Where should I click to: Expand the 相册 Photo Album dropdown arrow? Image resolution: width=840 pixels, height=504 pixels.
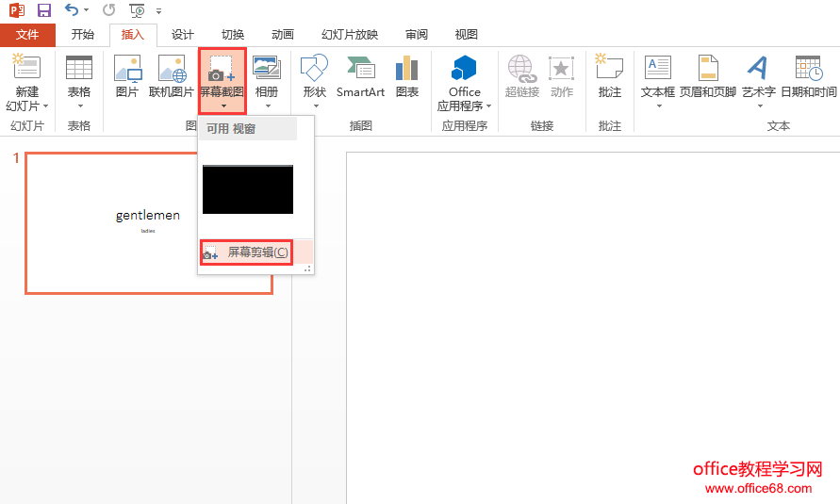[x=268, y=106]
